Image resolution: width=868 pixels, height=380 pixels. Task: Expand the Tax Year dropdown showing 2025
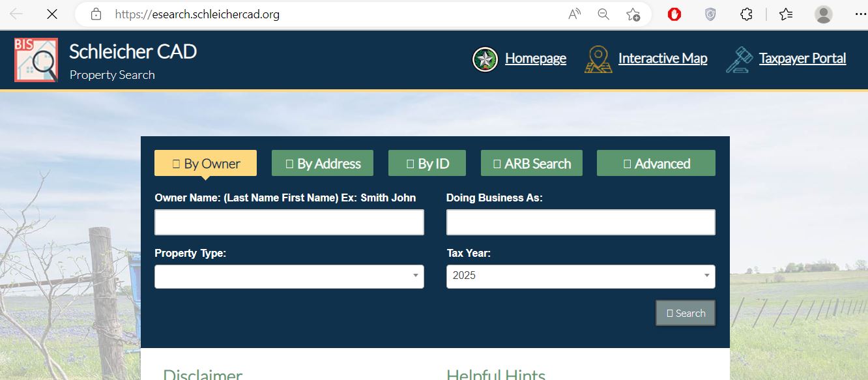(x=580, y=276)
